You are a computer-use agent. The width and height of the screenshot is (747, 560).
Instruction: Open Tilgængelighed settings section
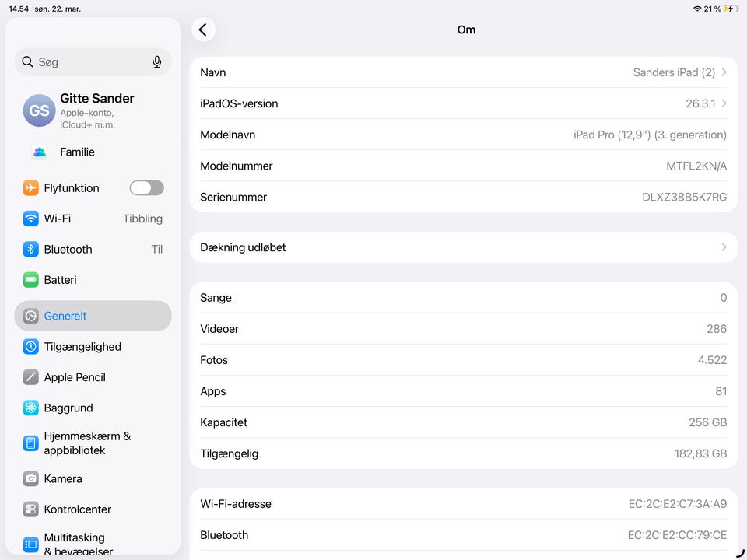tap(93, 346)
